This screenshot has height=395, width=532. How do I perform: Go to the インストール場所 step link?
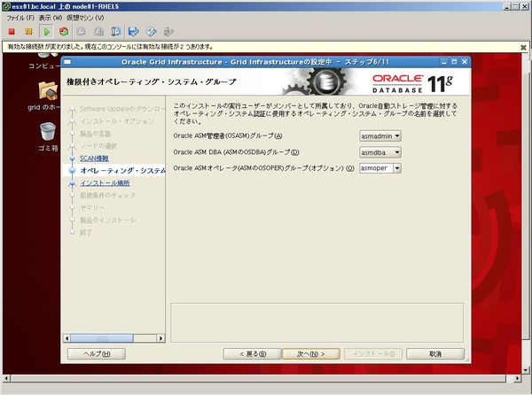105,183
